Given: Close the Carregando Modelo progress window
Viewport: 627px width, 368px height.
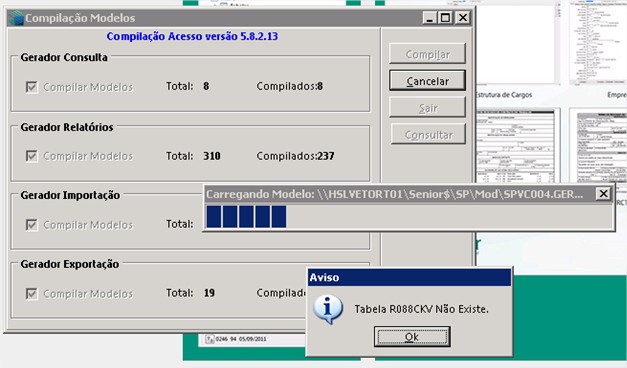Looking at the screenshot, I should click(x=603, y=194).
